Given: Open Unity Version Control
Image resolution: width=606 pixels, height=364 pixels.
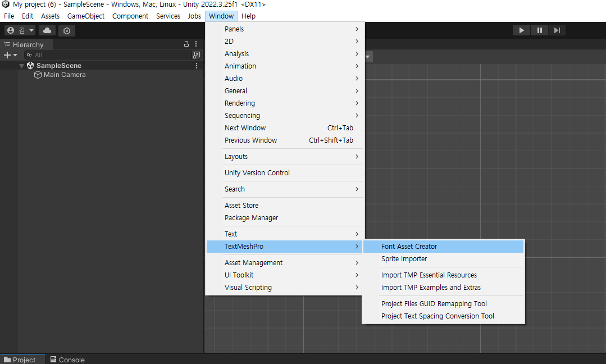Looking at the screenshot, I should [x=285, y=172].
